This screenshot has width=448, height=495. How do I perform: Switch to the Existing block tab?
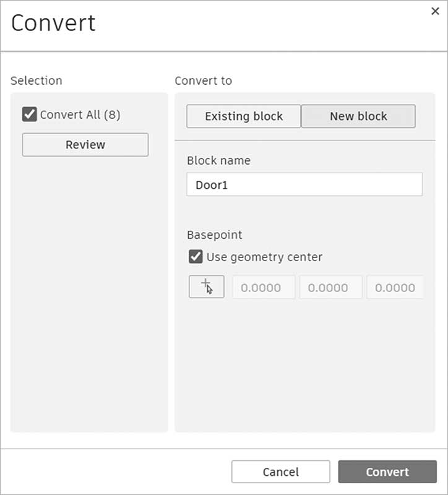click(x=243, y=116)
